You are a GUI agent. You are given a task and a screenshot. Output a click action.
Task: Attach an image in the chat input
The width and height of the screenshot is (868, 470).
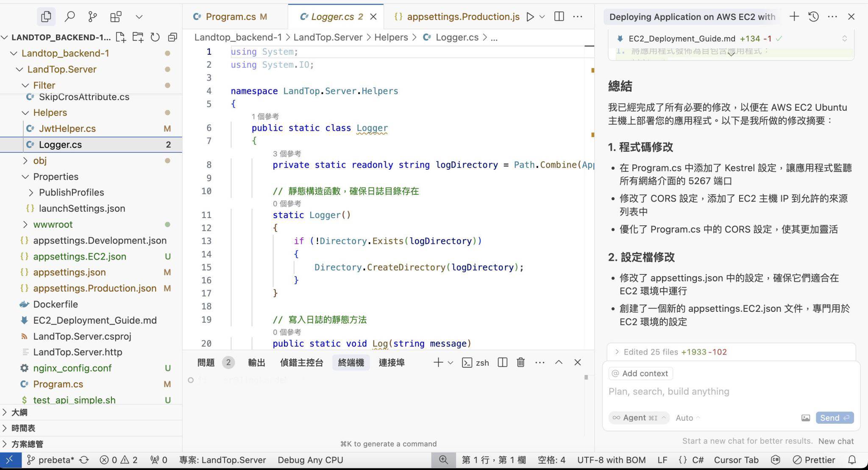(806, 418)
